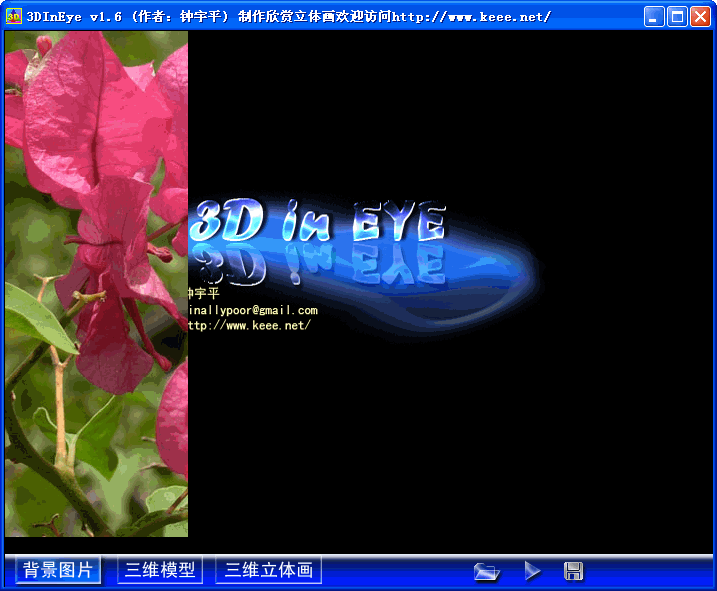Viewport: 717px width, 591px height.
Task: Maximize the 3DInEye window
Action: [677, 17]
